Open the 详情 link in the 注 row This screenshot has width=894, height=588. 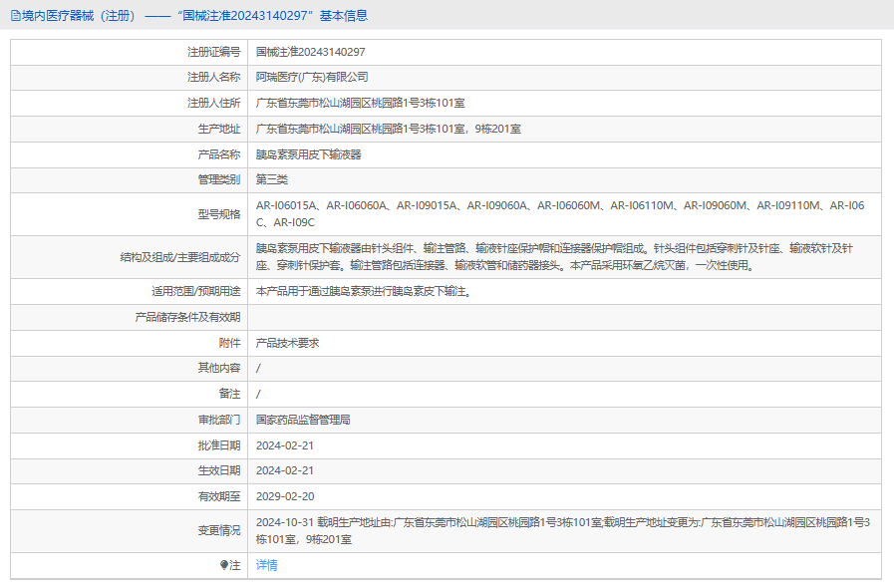tap(266, 565)
